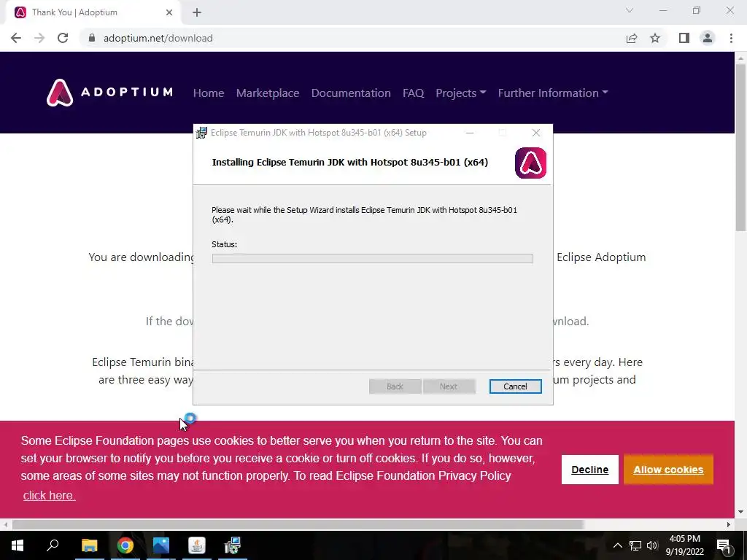Click the padlock site info icon

(92, 38)
